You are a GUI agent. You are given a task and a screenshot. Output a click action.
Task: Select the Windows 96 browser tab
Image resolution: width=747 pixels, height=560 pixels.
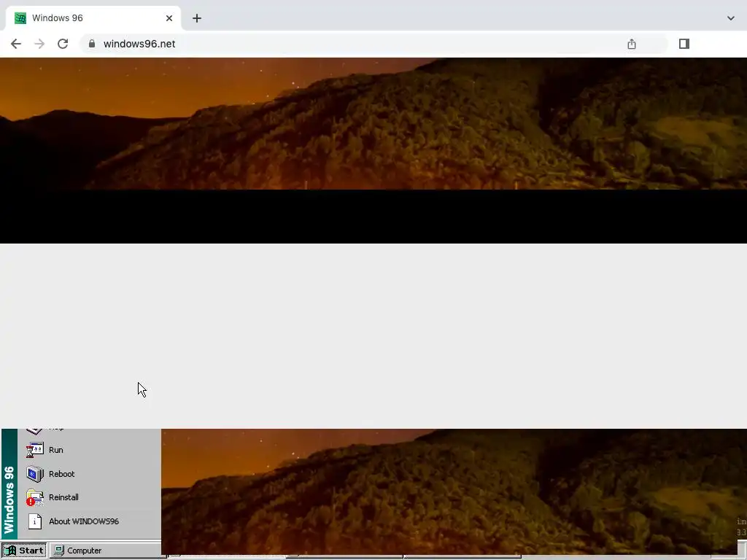[93, 18]
